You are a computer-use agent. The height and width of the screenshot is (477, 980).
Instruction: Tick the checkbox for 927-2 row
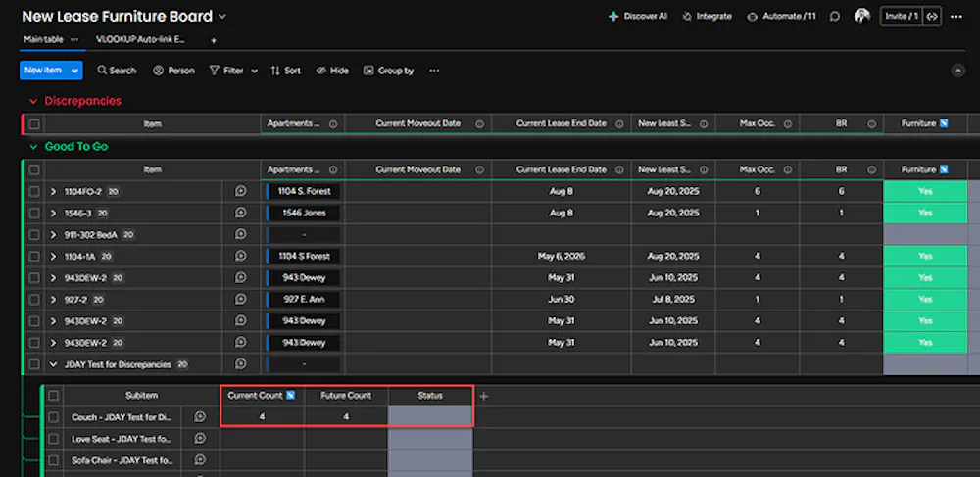pos(34,299)
